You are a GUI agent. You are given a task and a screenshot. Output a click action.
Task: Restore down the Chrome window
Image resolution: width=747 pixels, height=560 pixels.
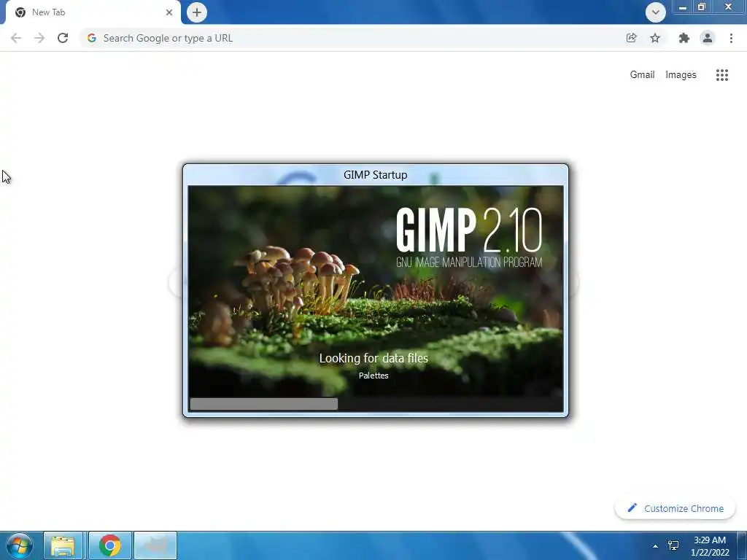click(x=701, y=7)
